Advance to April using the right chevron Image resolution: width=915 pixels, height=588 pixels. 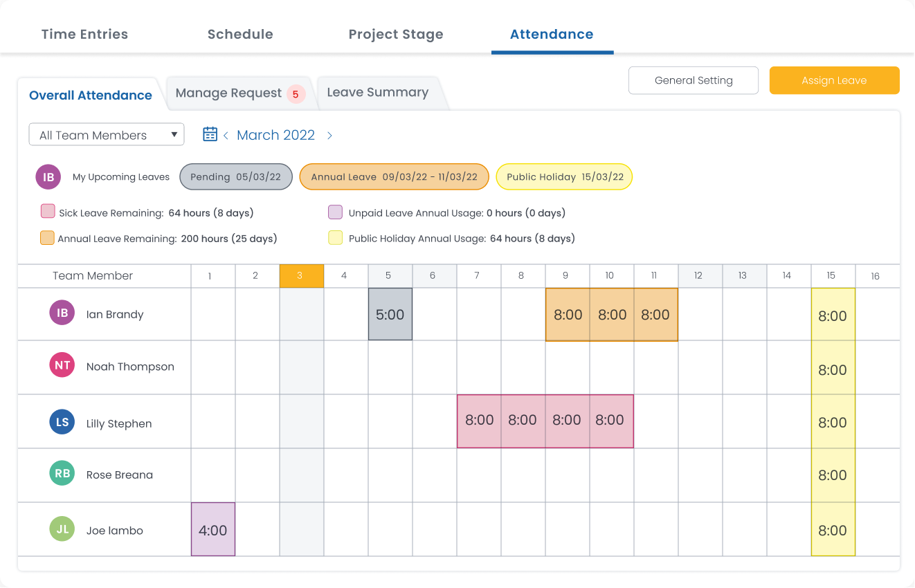tap(329, 136)
